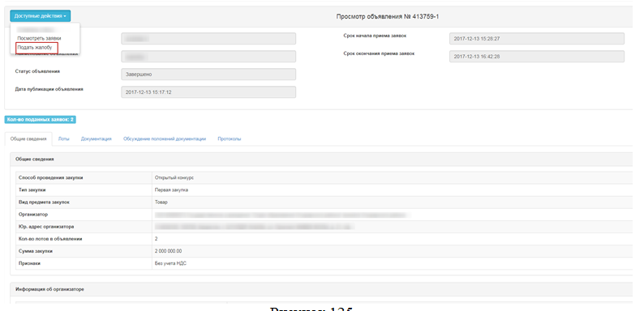Click the Срок окончания приема заявок field
The image size is (644, 311).
tap(537, 57)
